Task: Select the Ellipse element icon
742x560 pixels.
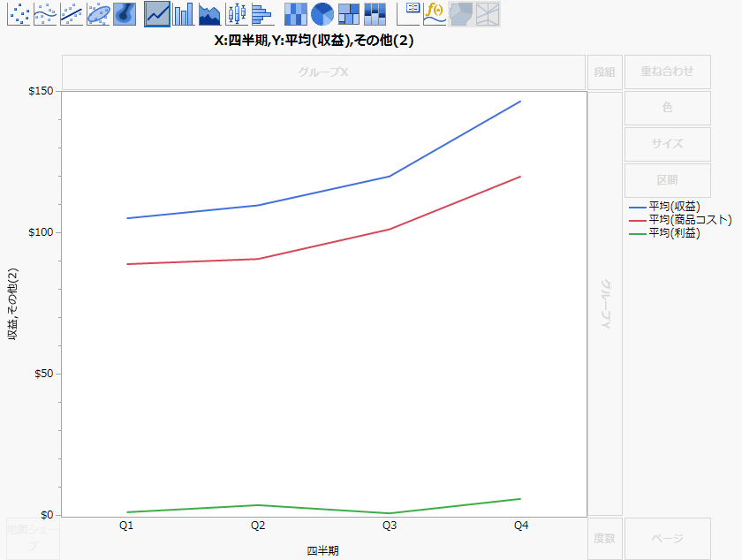Action: [98, 14]
